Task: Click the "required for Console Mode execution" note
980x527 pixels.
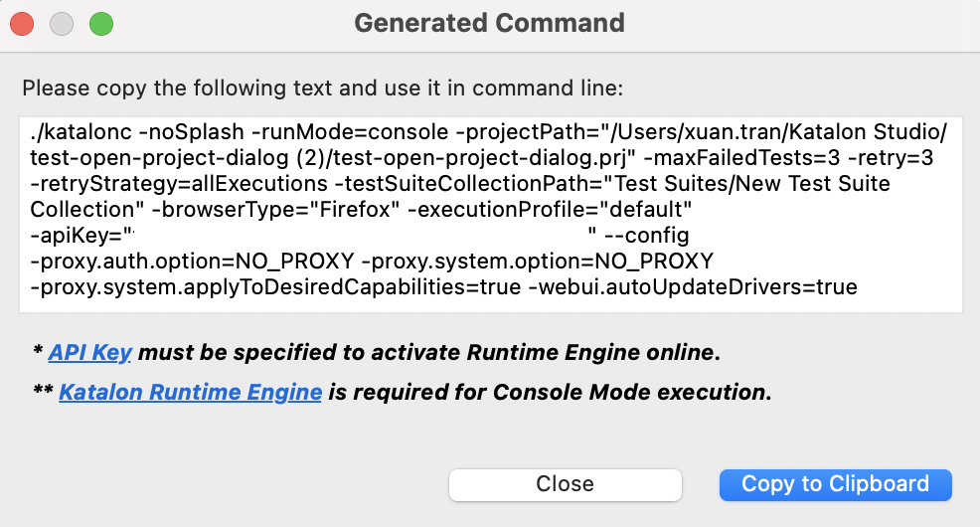Action: click(550, 392)
